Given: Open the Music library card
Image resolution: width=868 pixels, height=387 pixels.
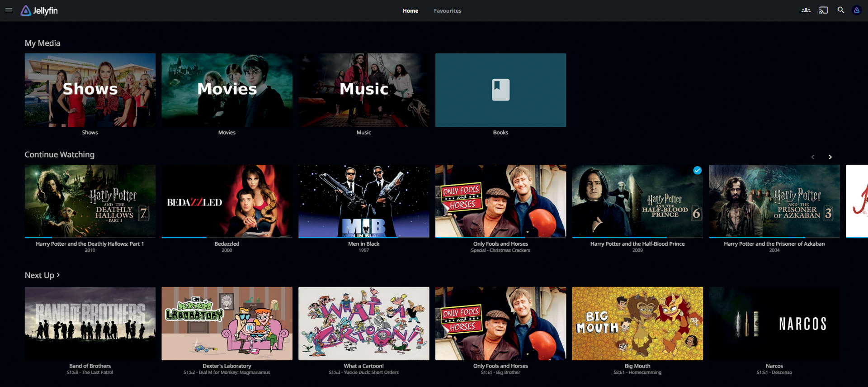Looking at the screenshot, I should point(364,90).
